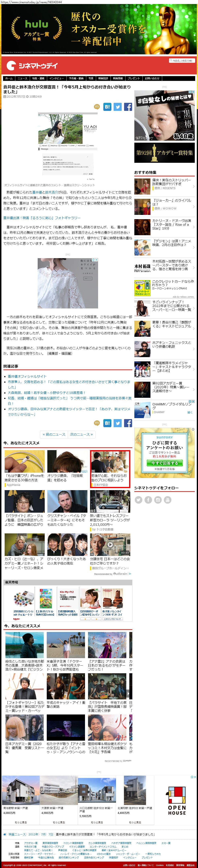The image size is (198, 868).
Task: Click Facebook share icon below related articles list
Action: [128, 423]
